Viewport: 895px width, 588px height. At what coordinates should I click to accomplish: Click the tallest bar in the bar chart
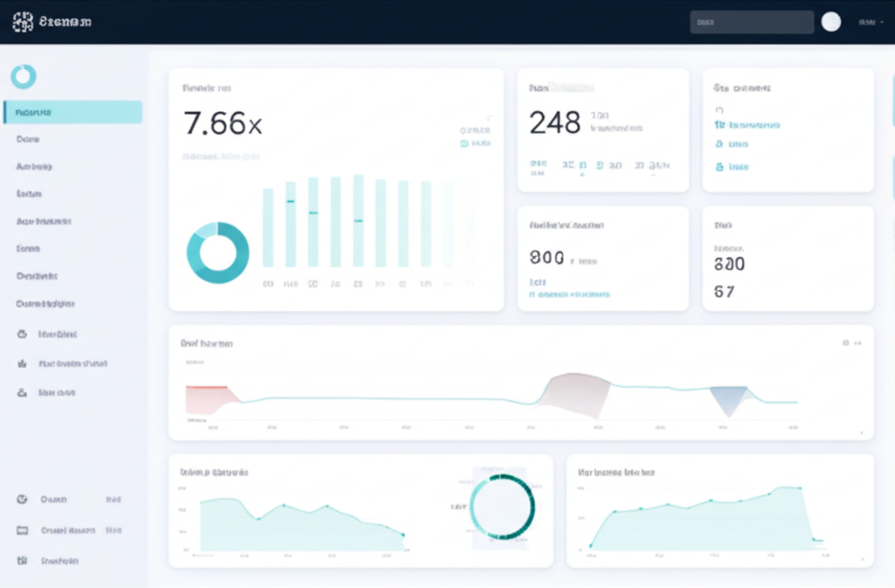357,220
